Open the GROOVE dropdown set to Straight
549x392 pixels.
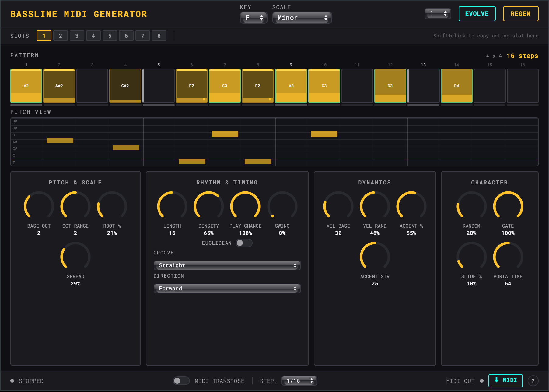[227, 265]
